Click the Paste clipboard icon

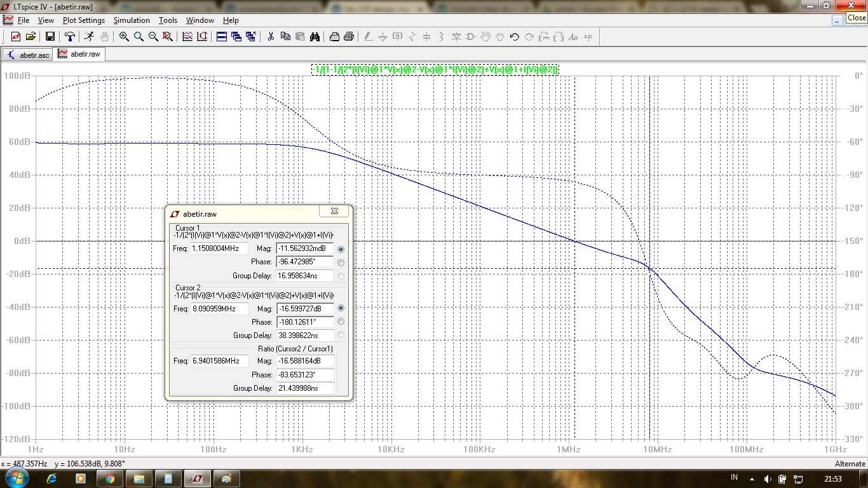point(300,37)
